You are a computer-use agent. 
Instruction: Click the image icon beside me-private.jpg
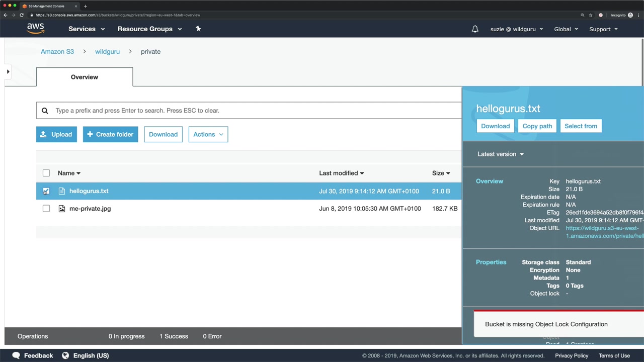click(62, 209)
